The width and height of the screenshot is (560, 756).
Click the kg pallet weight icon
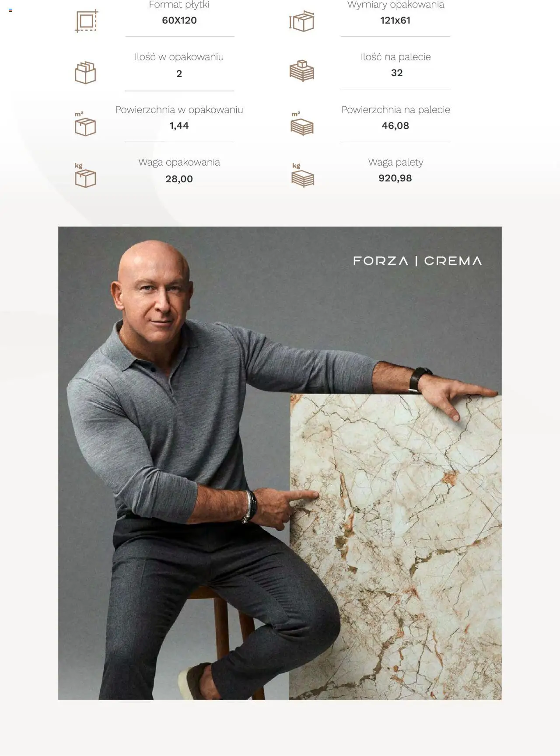(x=302, y=175)
